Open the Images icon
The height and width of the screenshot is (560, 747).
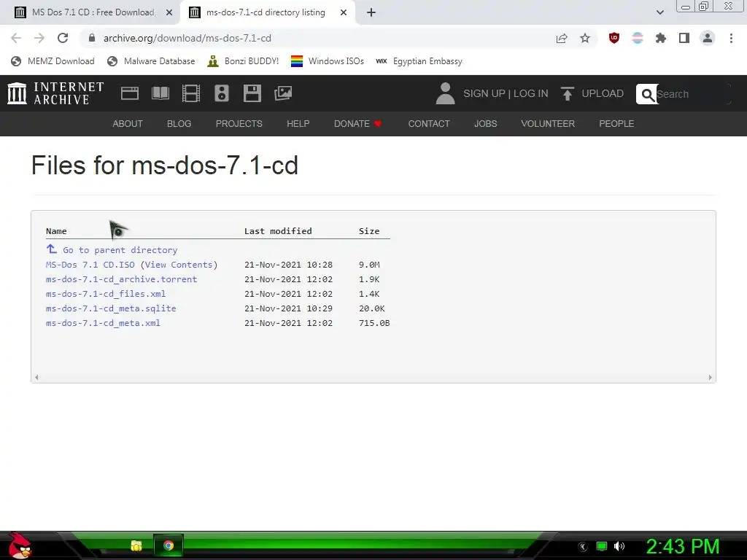tap(283, 93)
